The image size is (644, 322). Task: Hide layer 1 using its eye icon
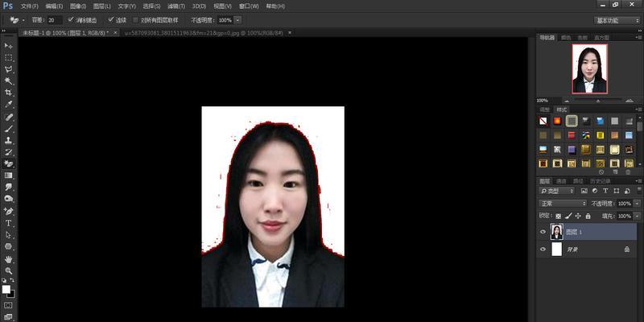[x=543, y=232]
